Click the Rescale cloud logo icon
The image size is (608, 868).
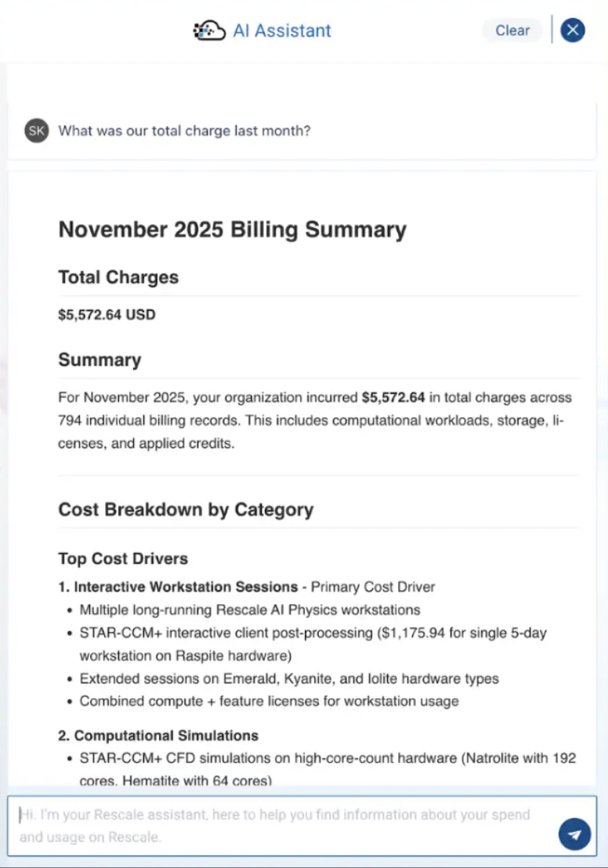pos(209,31)
